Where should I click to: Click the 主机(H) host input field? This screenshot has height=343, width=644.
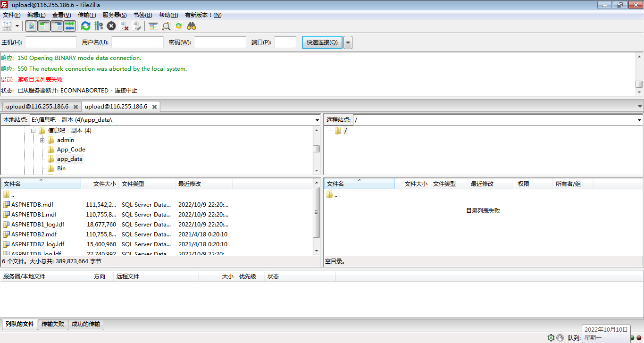click(x=51, y=42)
